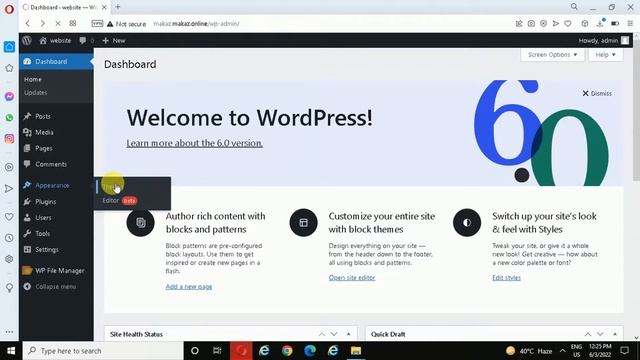Click Add a new page link
This screenshot has width=640, height=360.
click(x=189, y=287)
